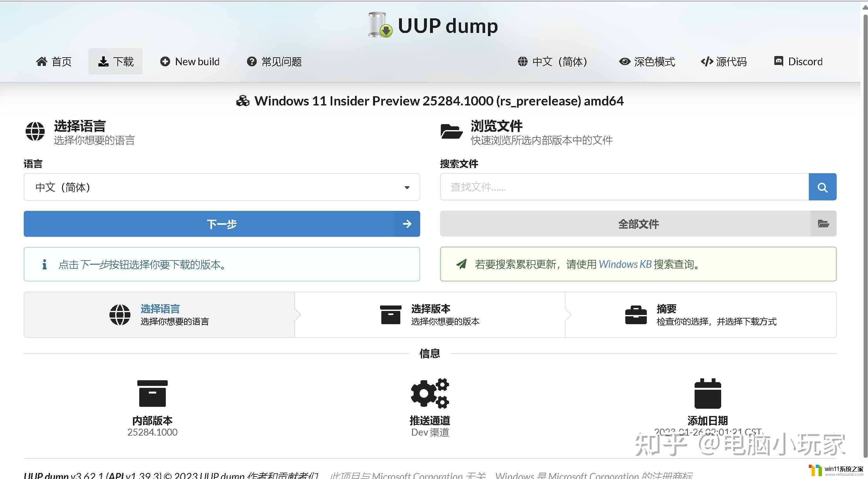868x479 pixels.
Task: Click 常见问题 FAQ menu item
Action: [x=276, y=61]
